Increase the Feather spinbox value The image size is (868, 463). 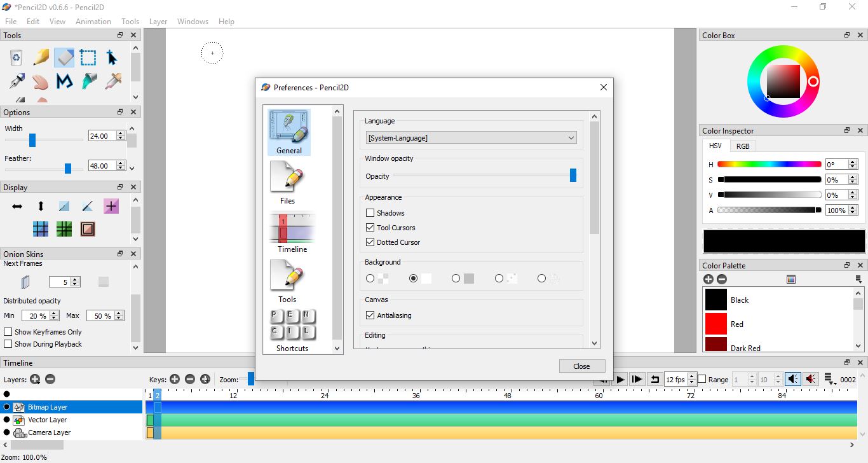tap(122, 163)
